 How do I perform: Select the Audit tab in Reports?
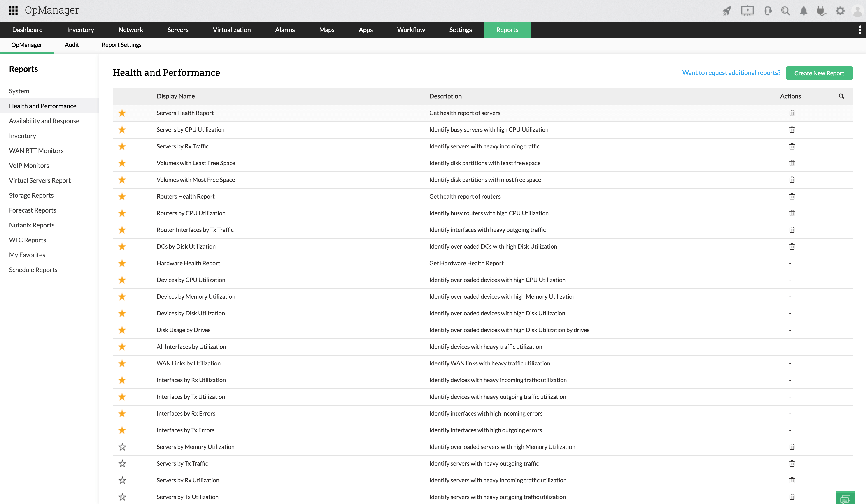(x=72, y=45)
